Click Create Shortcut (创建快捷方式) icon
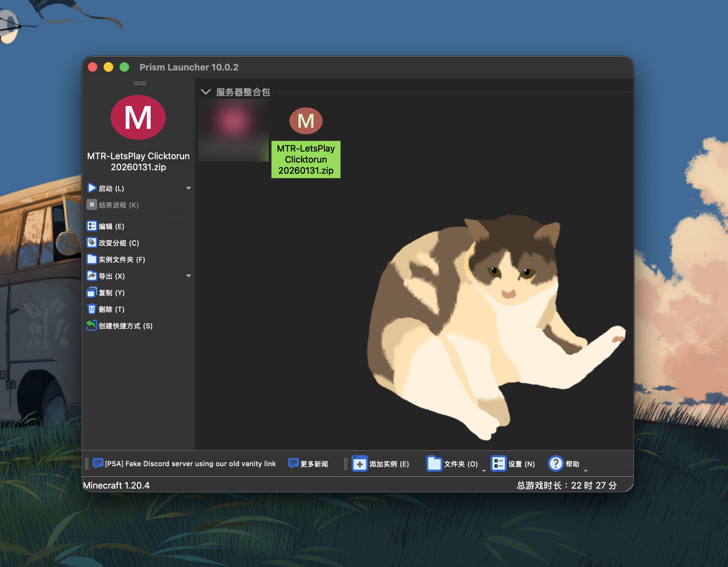Image resolution: width=728 pixels, height=567 pixels. (x=92, y=326)
